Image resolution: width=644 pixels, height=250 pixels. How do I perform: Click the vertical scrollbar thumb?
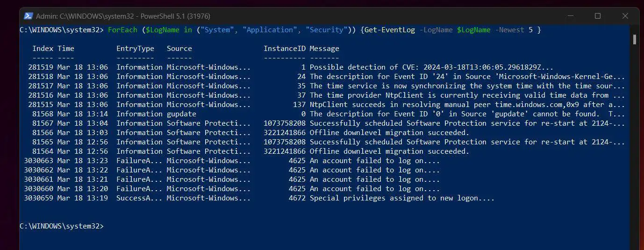click(634, 39)
